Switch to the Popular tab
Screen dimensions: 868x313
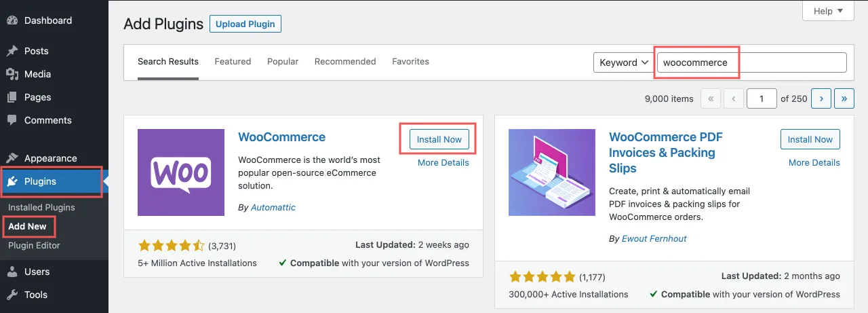[283, 61]
